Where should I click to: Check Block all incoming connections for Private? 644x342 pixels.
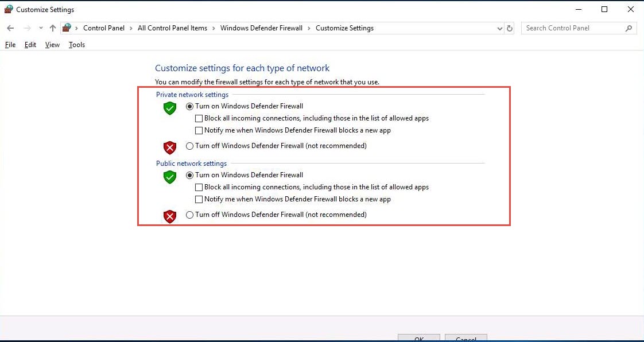(199, 119)
